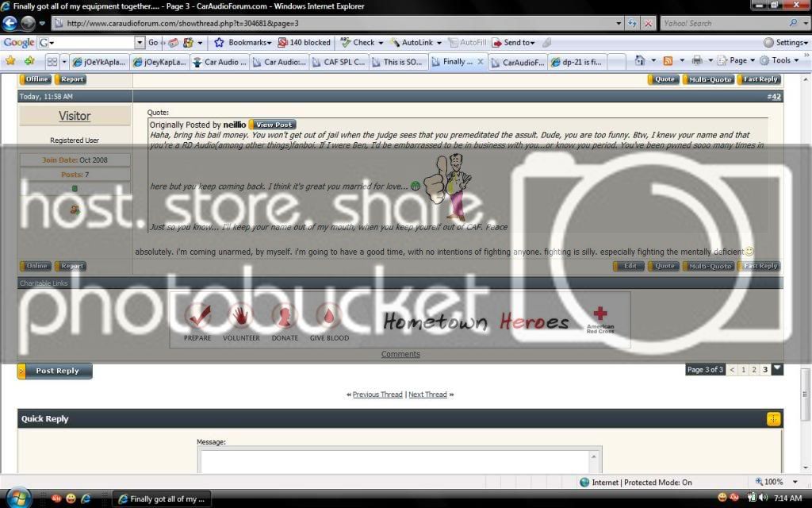Open the tab list dropdown arrow
The image size is (812, 508).
point(64,62)
